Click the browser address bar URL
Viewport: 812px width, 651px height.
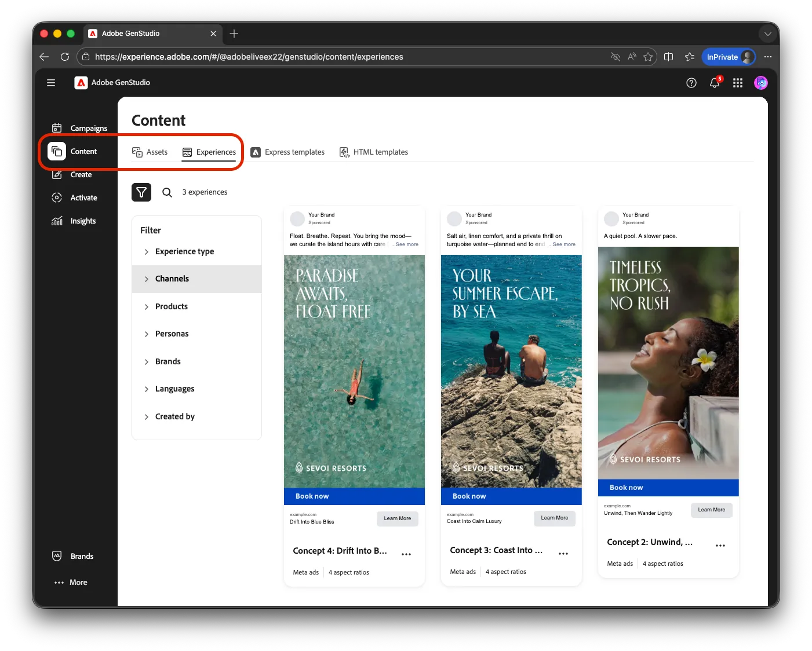click(249, 57)
